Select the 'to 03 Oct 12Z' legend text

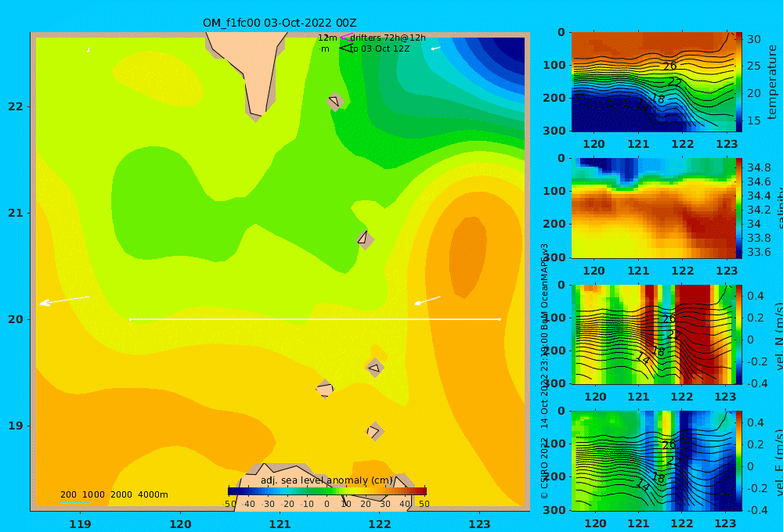pyautogui.click(x=380, y=49)
